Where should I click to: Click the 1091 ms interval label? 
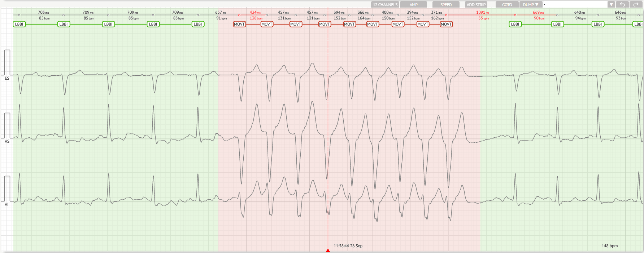pyautogui.click(x=482, y=12)
